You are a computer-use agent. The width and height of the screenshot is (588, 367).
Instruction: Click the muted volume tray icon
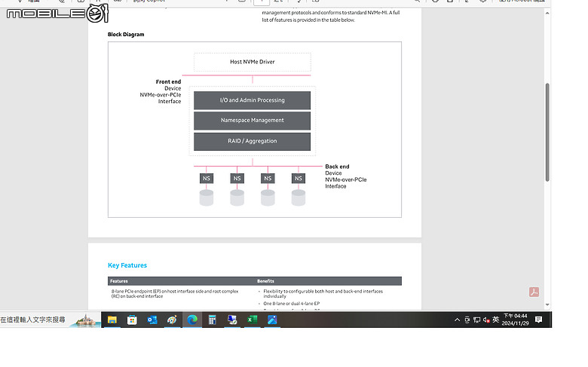[x=486, y=320]
